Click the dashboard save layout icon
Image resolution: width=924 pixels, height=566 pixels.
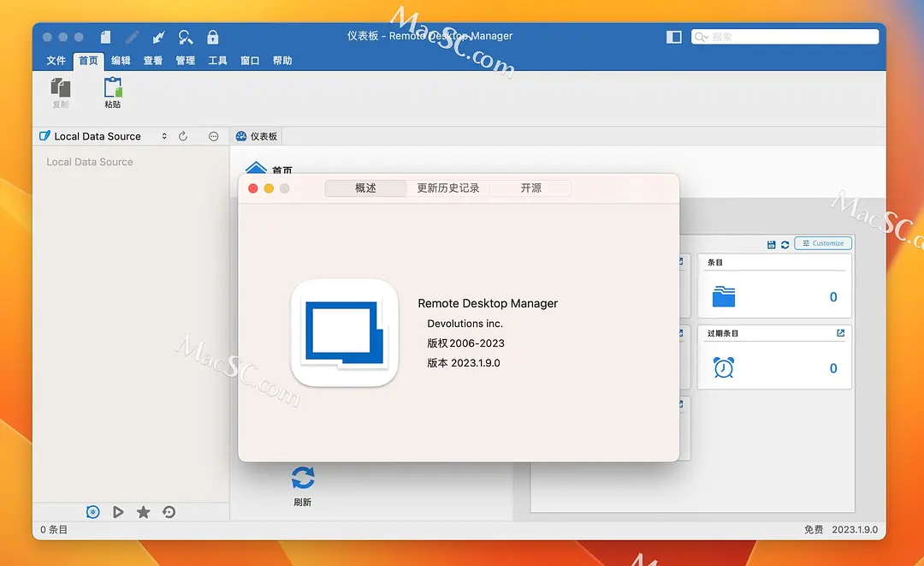click(x=772, y=244)
